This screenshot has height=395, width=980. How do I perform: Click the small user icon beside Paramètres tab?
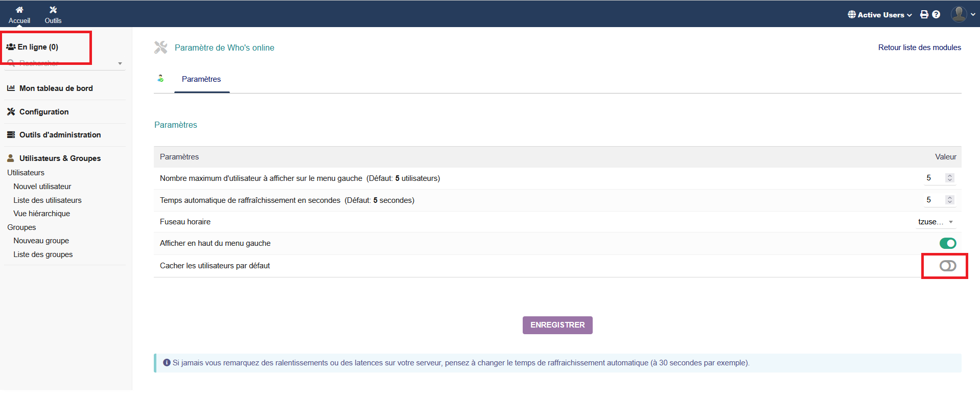(x=160, y=78)
